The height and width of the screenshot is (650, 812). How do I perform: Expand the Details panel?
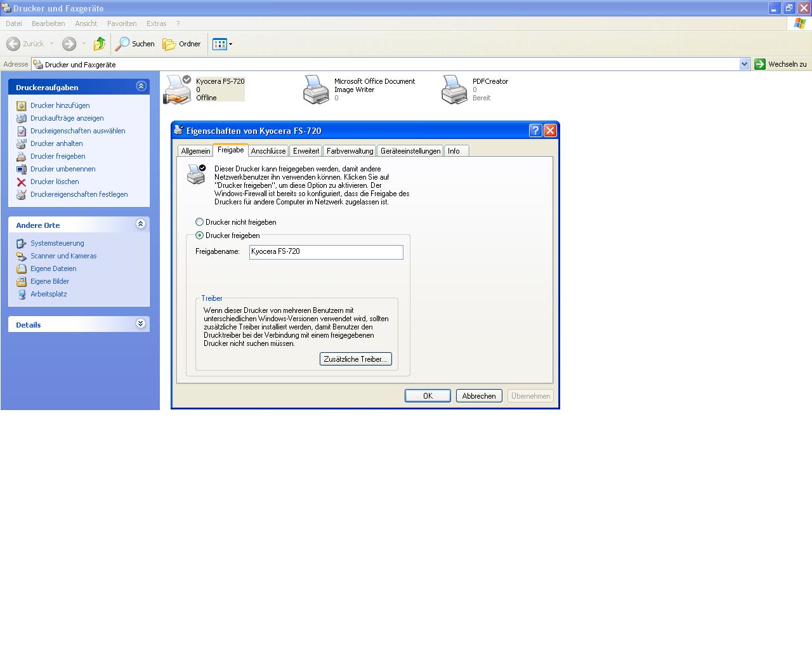(x=141, y=324)
